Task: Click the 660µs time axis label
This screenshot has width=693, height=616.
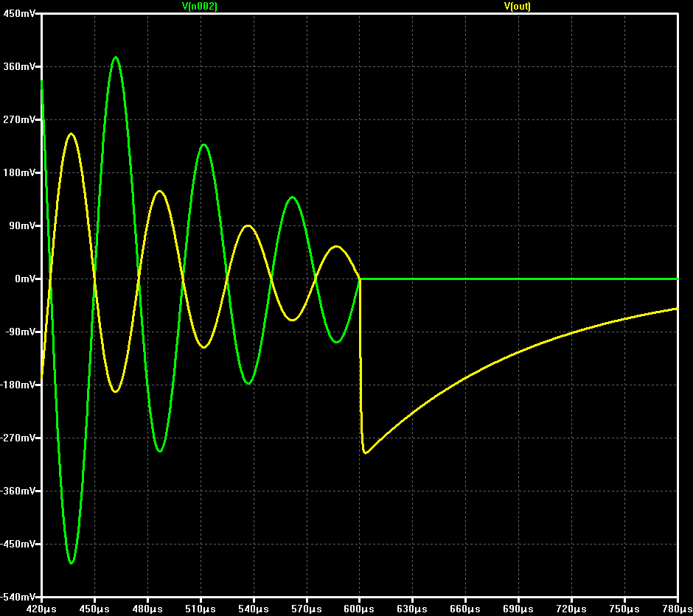Action: [465, 609]
